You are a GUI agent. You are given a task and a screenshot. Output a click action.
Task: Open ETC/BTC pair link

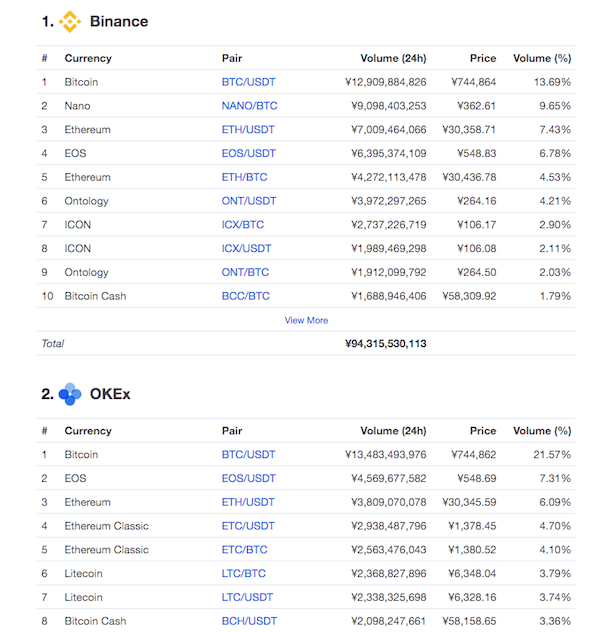tap(244, 550)
